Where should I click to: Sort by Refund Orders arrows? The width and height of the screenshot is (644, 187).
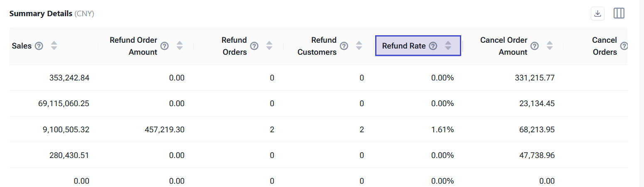pyautogui.click(x=269, y=46)
